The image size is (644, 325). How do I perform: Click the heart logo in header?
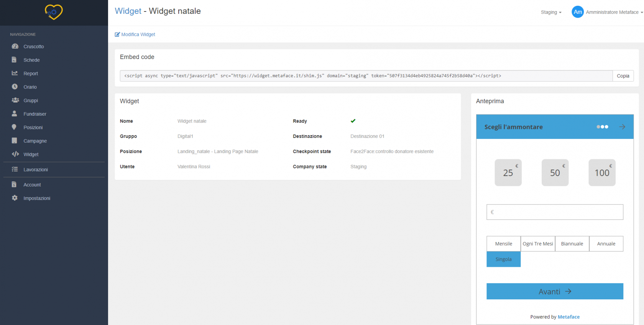click(54, 12)
